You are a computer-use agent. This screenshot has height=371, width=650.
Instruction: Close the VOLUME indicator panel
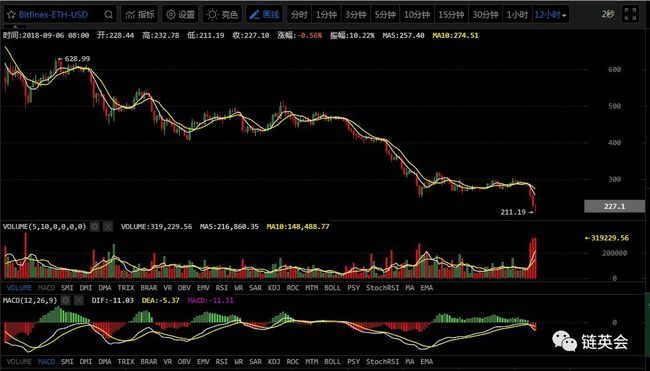pos(108,226)
